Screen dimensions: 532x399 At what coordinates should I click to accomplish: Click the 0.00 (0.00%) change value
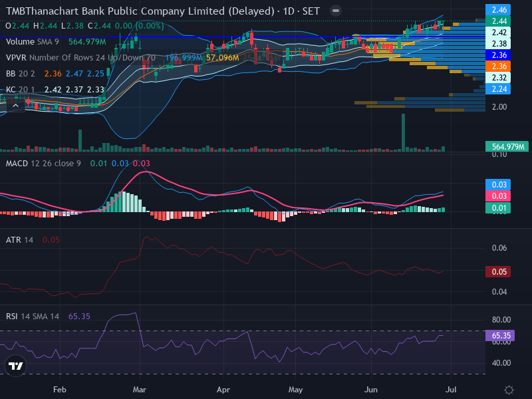tap(139, 26)
